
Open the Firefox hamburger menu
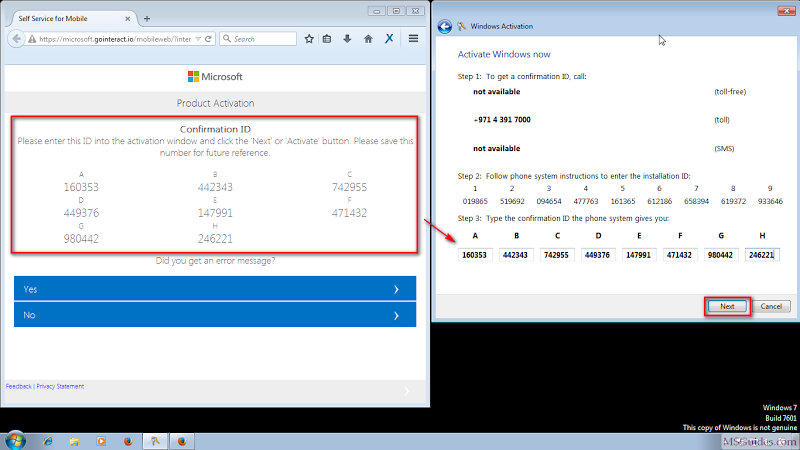(413, 39)
